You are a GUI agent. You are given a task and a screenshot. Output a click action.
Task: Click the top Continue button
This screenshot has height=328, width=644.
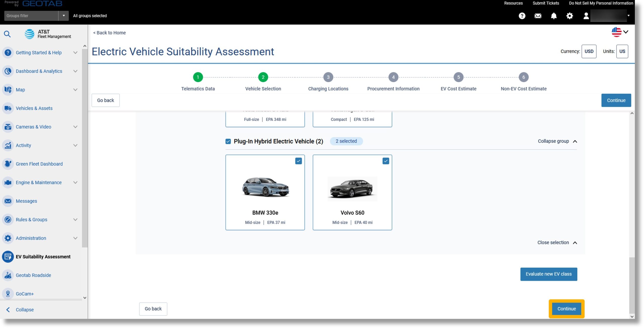tap(616, 100)
